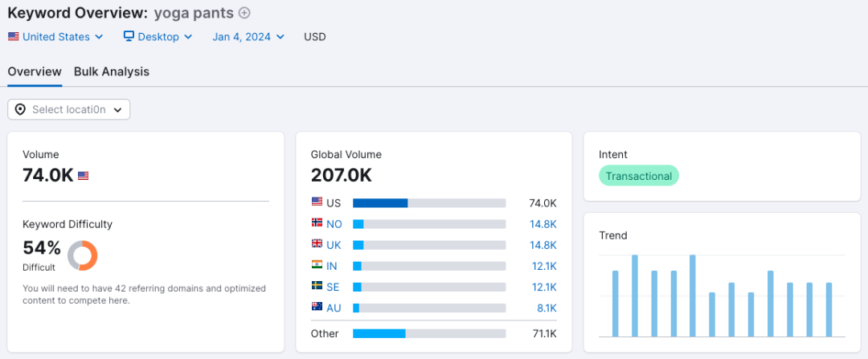The height and width of the screenshot is (359, 868).
Task: Open the United States country dropdown
Action: 55,36
